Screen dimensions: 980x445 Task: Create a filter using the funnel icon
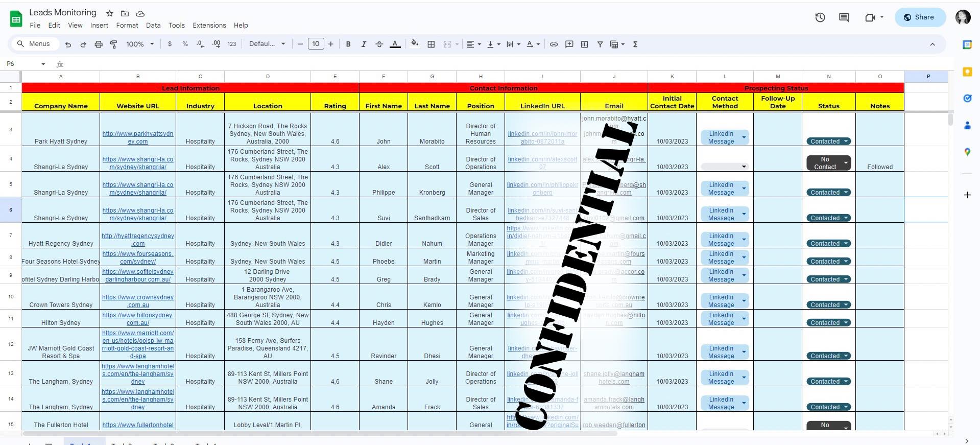(x=600, y=44)
